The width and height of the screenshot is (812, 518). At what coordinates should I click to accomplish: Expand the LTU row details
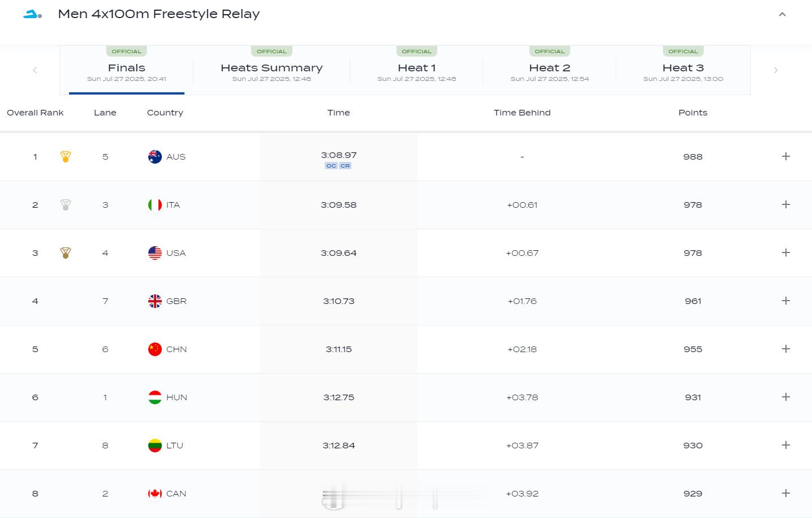[786, 445]
